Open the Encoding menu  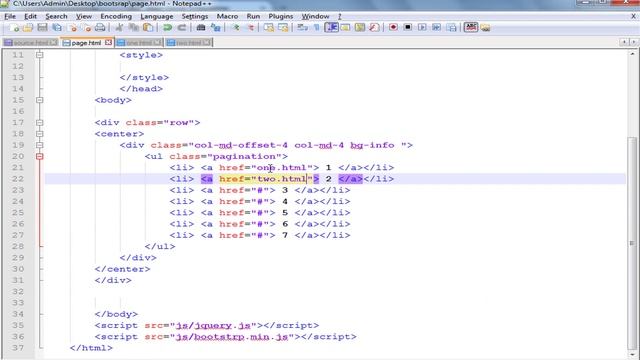click(116, 16)
